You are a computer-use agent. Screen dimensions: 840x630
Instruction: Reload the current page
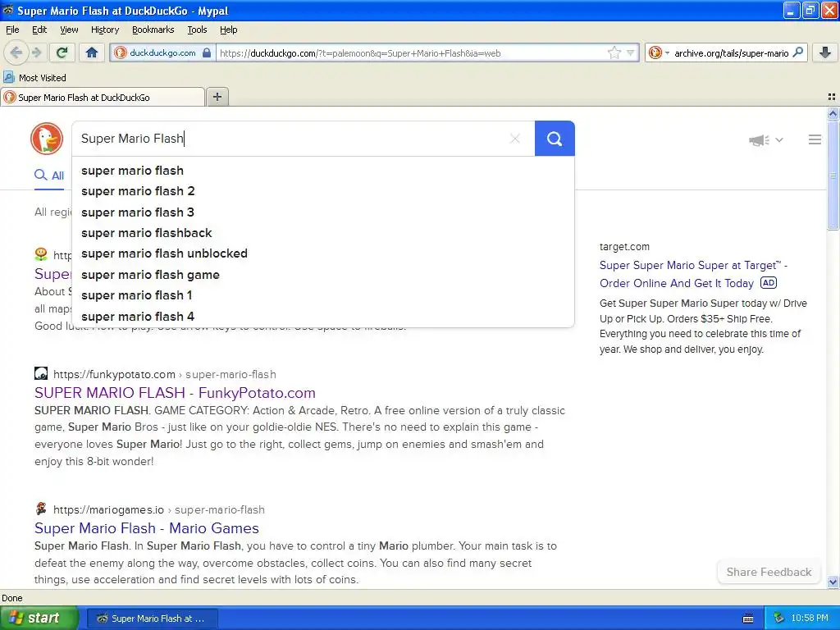(62, 52)
